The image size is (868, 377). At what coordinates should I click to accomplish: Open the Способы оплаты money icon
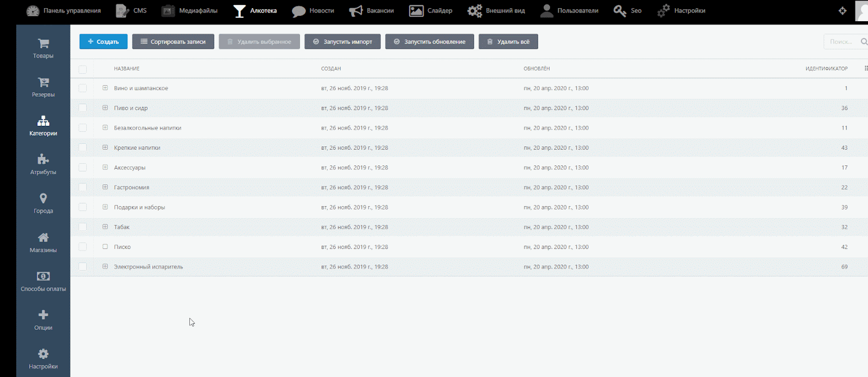tap(43, 276)
